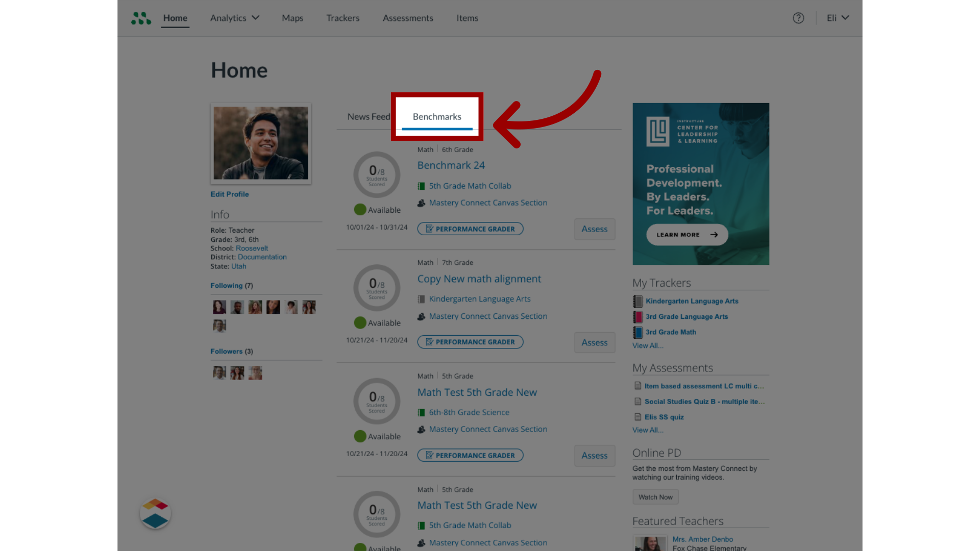Click the help question mark icon
Screen dimensions: 980x551
click(x=798, y=17)
